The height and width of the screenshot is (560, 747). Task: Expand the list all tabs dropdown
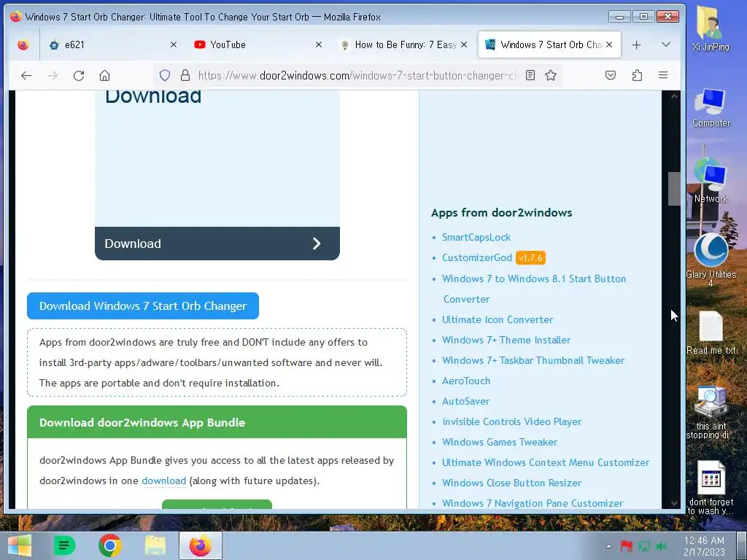pos(666,44)
